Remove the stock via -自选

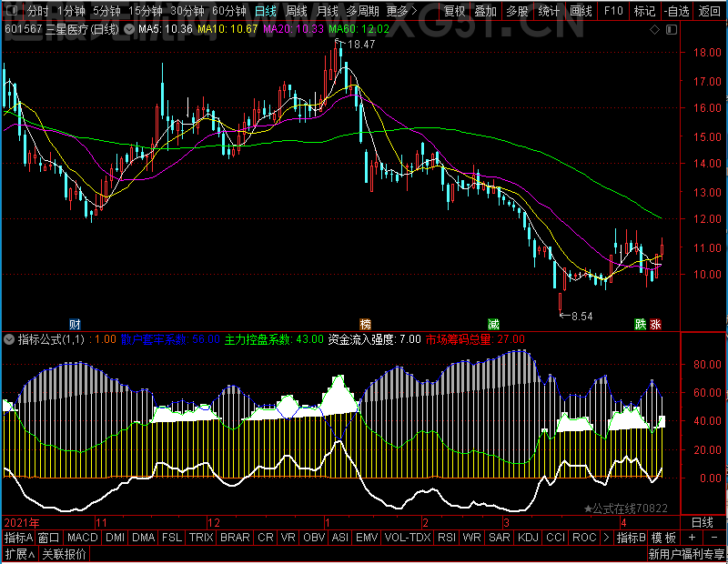tap(676, 11)
